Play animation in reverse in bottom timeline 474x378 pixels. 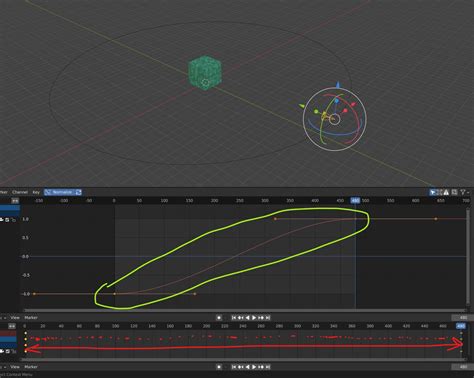247,367
